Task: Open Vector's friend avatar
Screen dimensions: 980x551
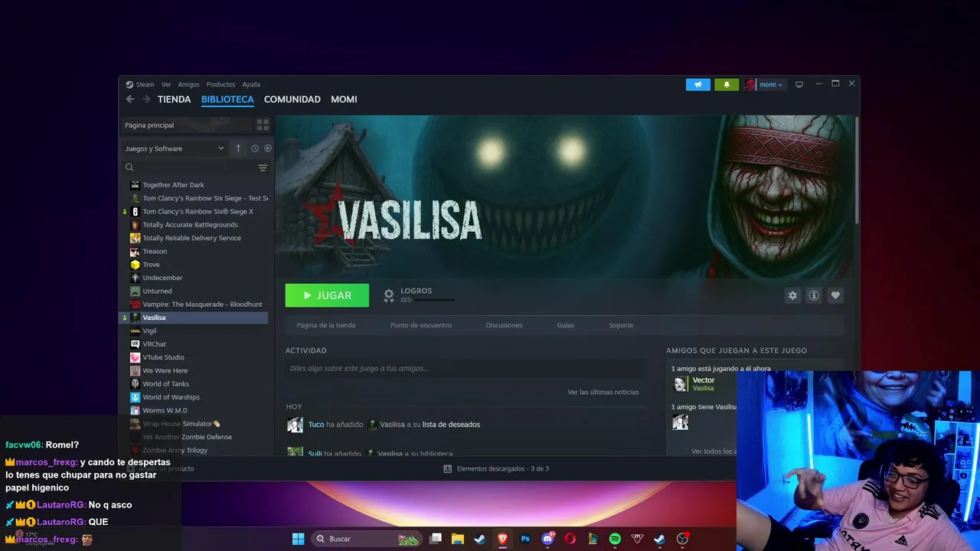Action: [680, 384]
